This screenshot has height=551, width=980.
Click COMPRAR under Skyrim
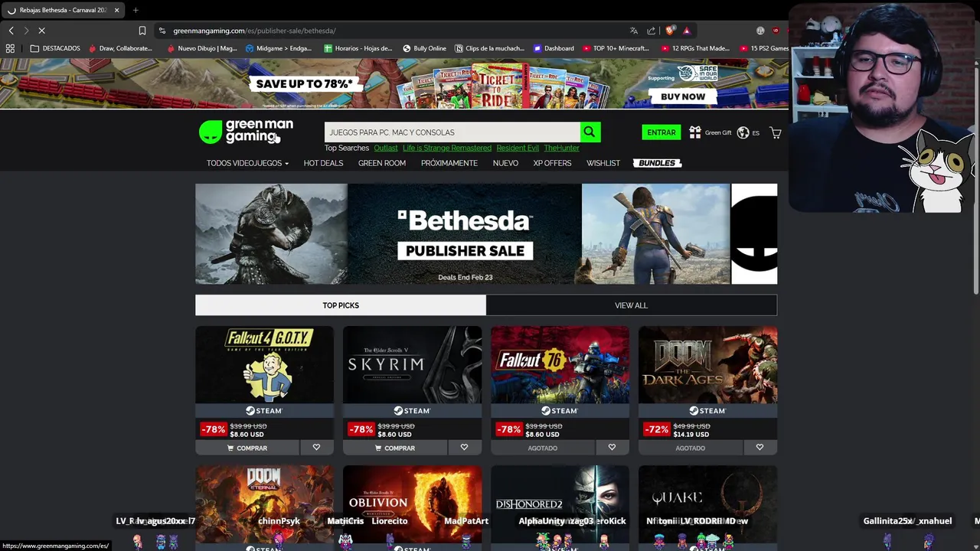pyautogui.click(x=394, y=448)
